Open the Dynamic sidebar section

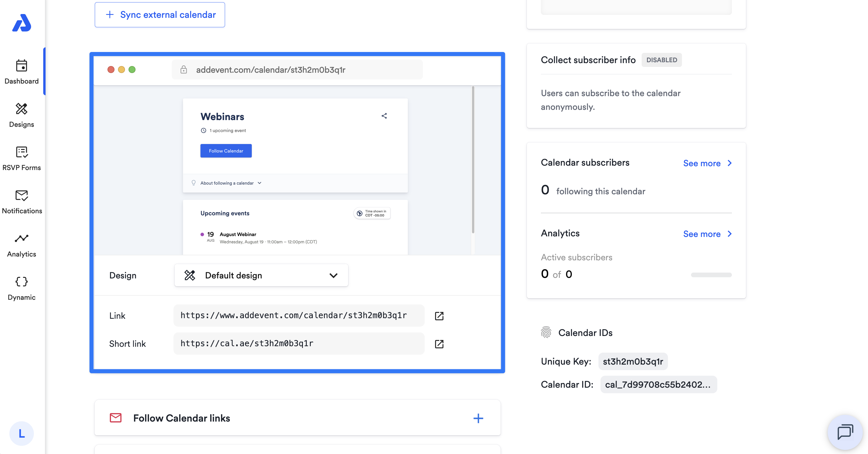click(22, 288)
